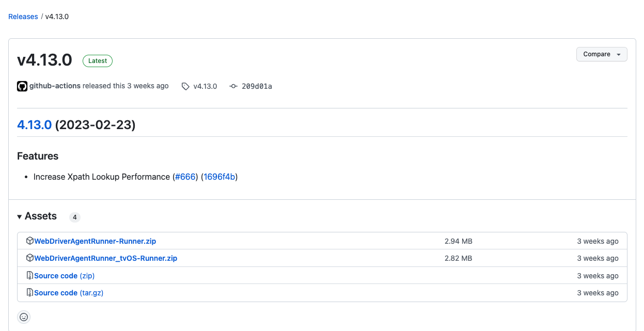Click the 'released this 3 weeks ago' text
The width and height of the screenshot is (644, 331).
(125, 86)
